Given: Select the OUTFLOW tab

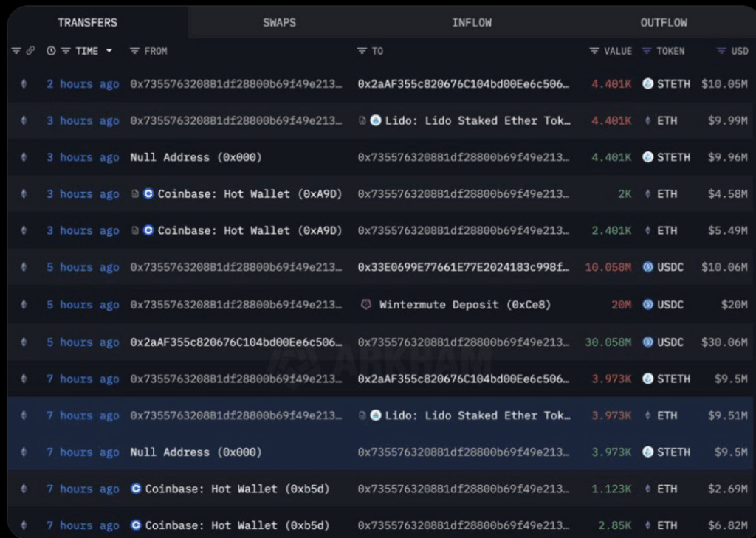Looking at the screenshot, I should click(x=664, y=23).
